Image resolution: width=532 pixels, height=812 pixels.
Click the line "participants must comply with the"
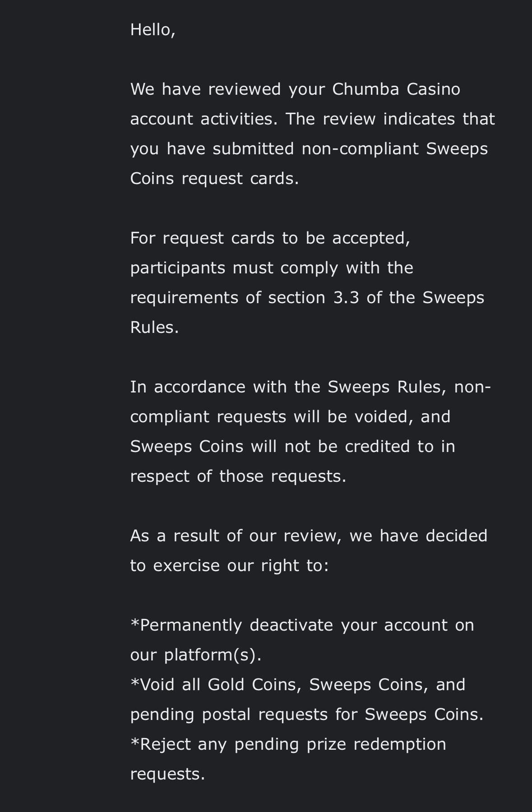(272, 268)
